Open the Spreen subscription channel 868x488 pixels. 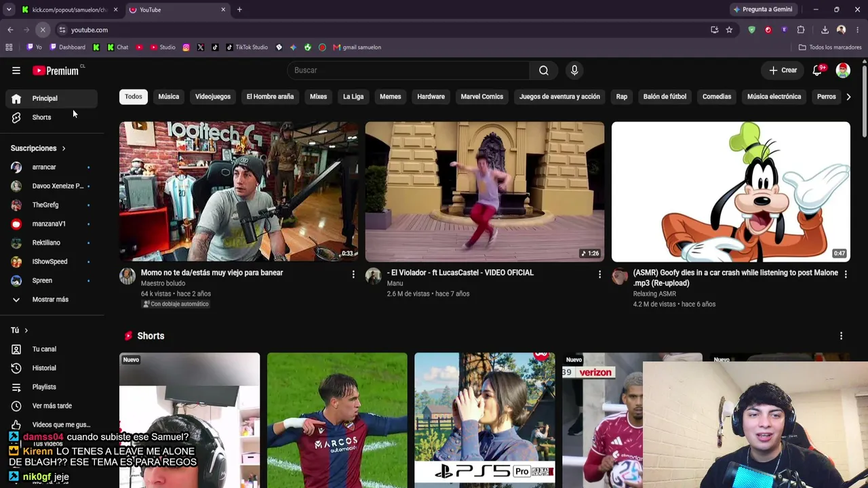(x=52, y=281)
